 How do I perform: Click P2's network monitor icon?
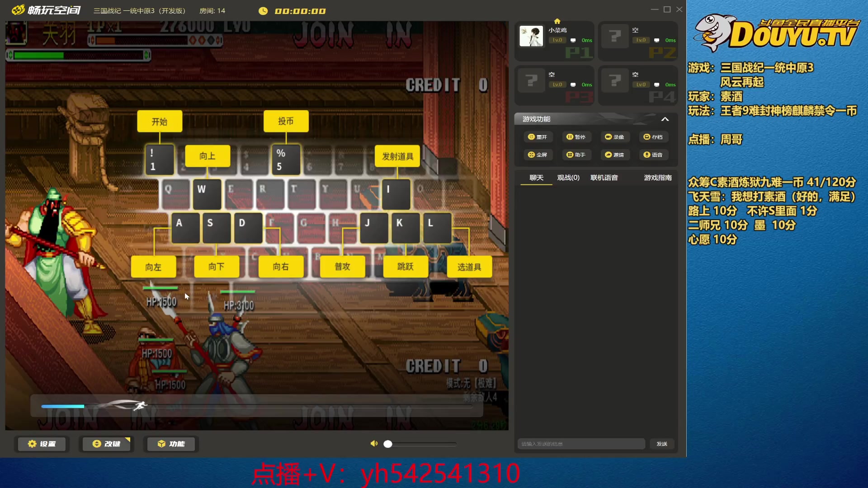tap(656, 40)
